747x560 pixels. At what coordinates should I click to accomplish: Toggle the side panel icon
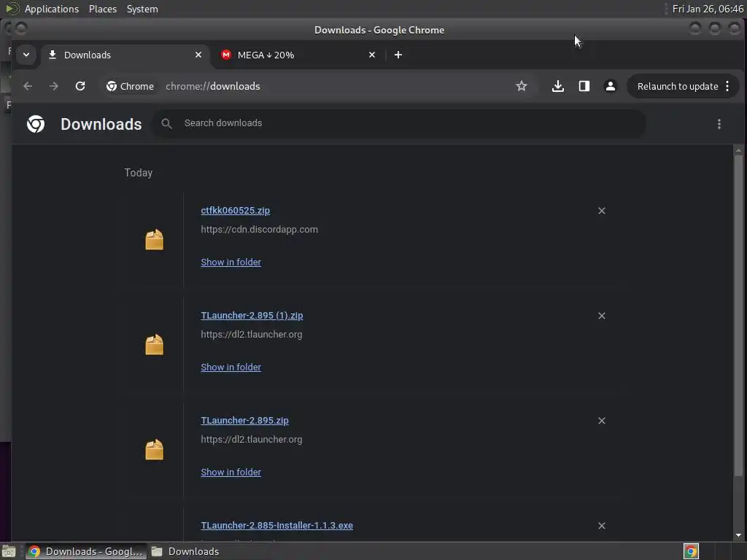pyautogui.click(x=584, y=86)
